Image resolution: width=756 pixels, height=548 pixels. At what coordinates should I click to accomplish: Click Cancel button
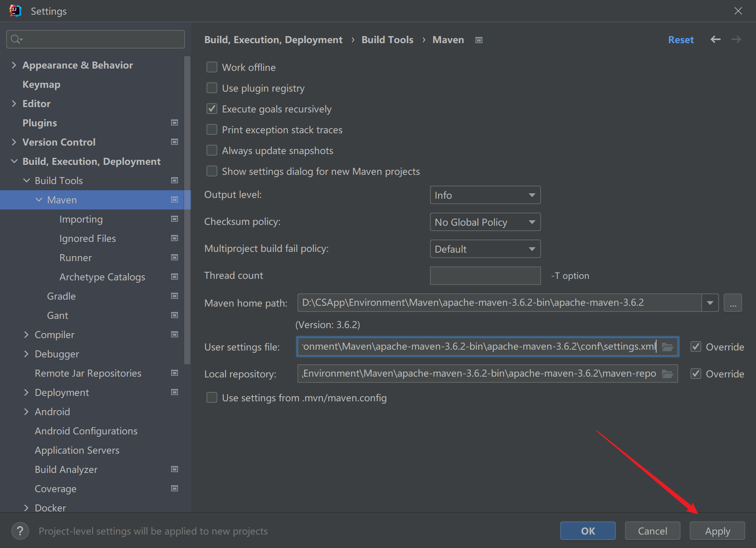[x=653, y=531]
